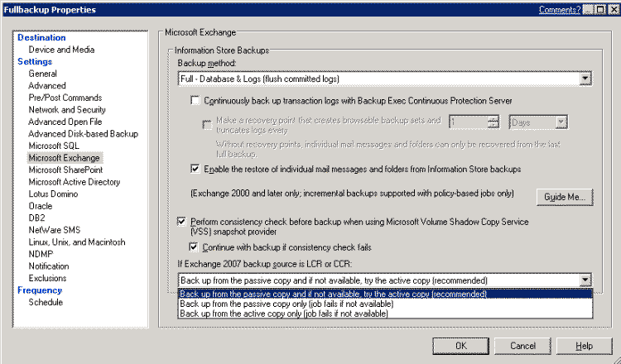This screenshot has height=364, width=621.
Task: Toggle restore of individual mail messages checkbox
Action: tap(195, 169)
